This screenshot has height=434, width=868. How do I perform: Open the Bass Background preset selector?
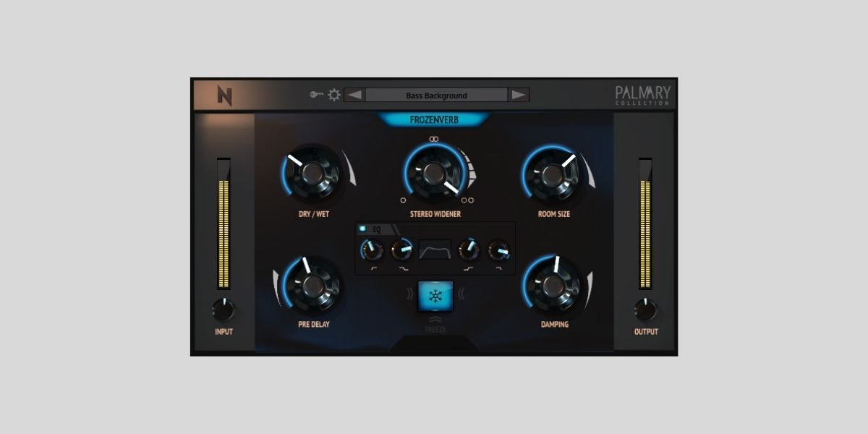pos(436,95)
